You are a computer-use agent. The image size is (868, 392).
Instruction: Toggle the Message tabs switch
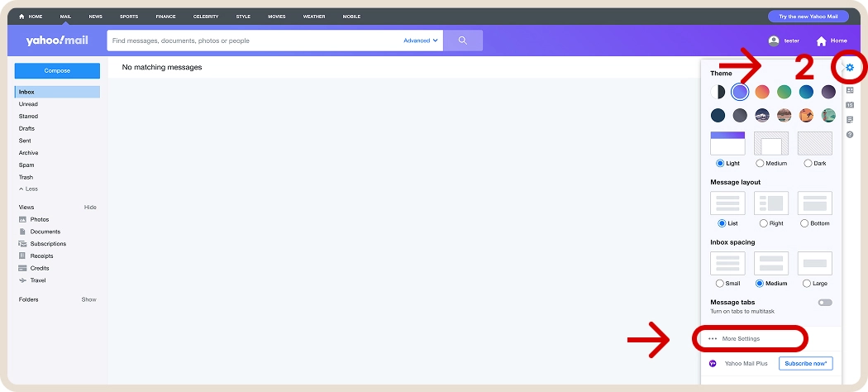(x=825, y=303)
